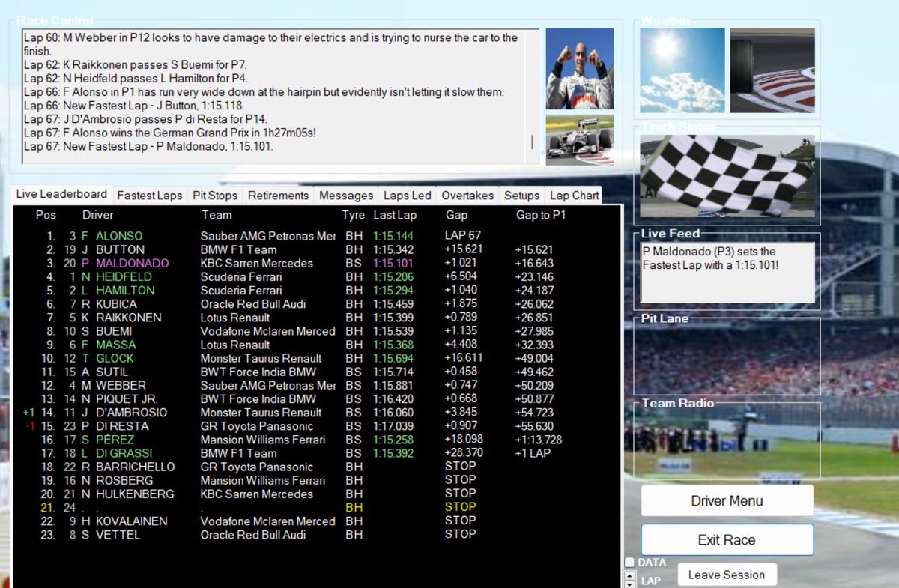The image size is (899, 588).
Task: Click the Leave Session button
Action: click(x=727, y=575)
